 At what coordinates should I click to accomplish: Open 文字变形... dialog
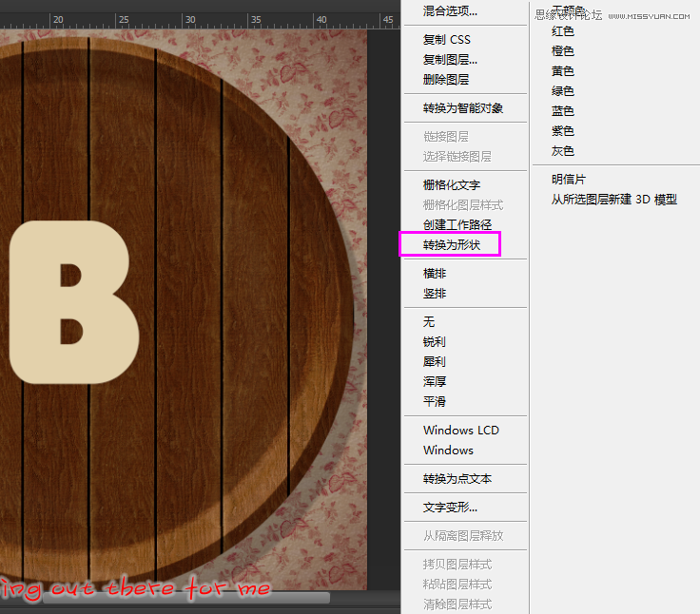click(x=450, y=508)
